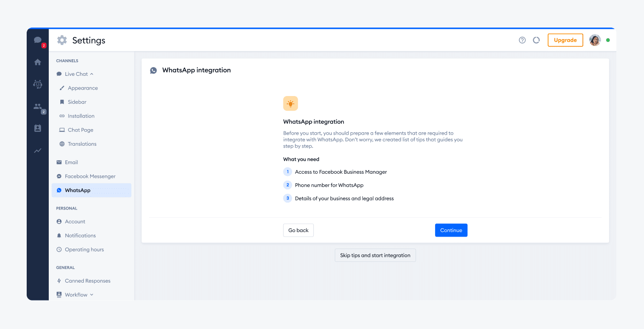Click the WhatsApp logo in sidebar

tap(59, 190)
